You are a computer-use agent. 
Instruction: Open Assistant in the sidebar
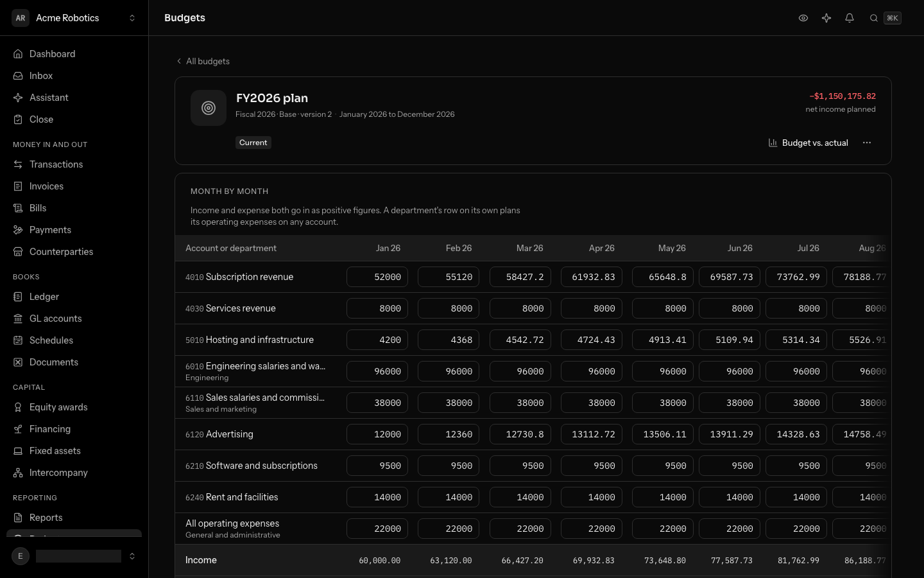[x=74, y=98]
